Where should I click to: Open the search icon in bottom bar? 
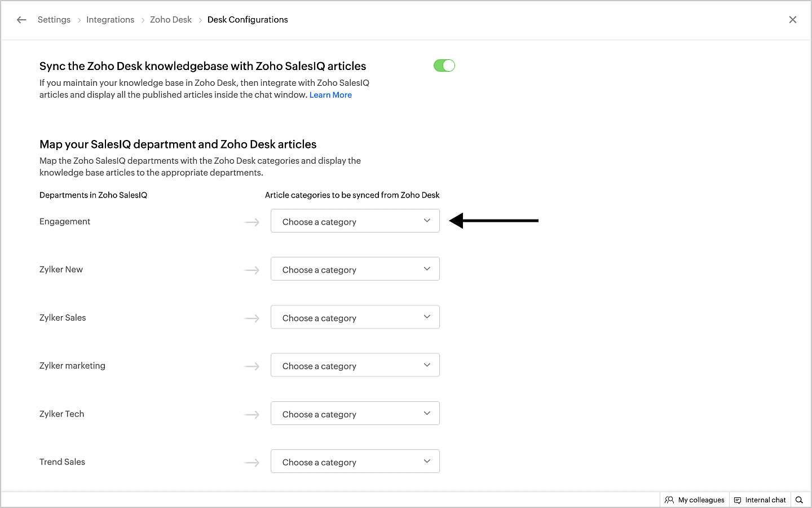[x=799, y=500]
